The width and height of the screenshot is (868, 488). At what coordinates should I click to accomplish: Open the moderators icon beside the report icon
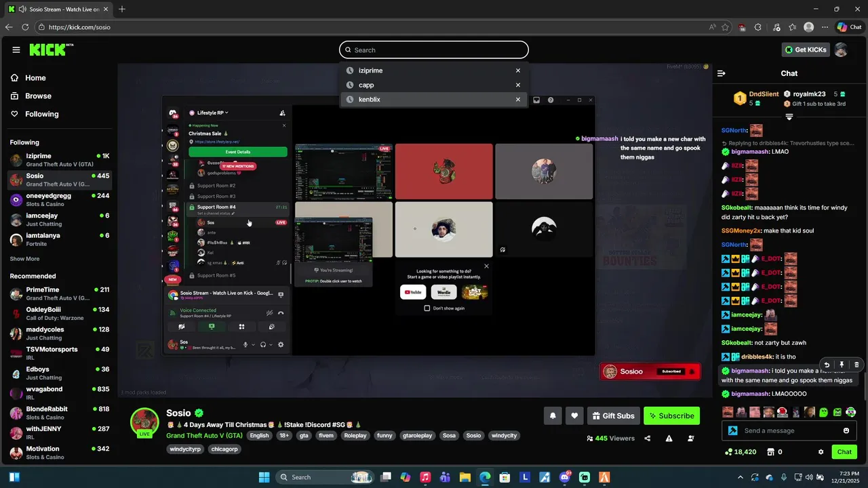coord(691,439)
